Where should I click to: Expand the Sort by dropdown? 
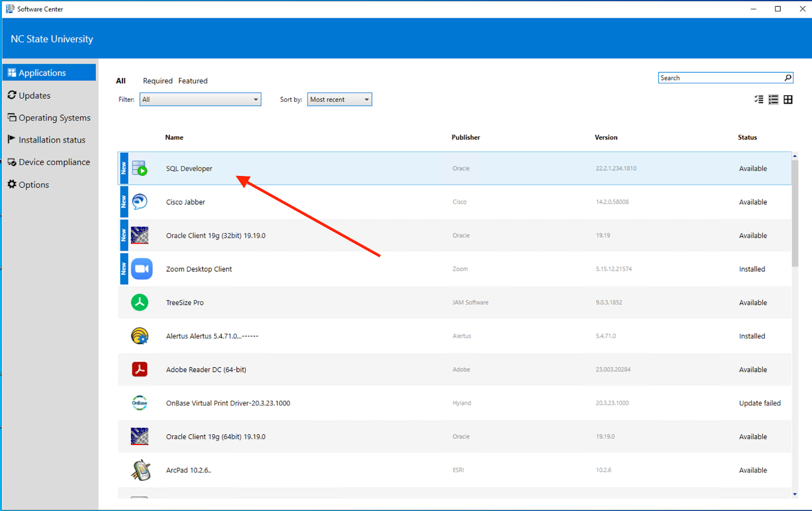(x=339, y=99)
